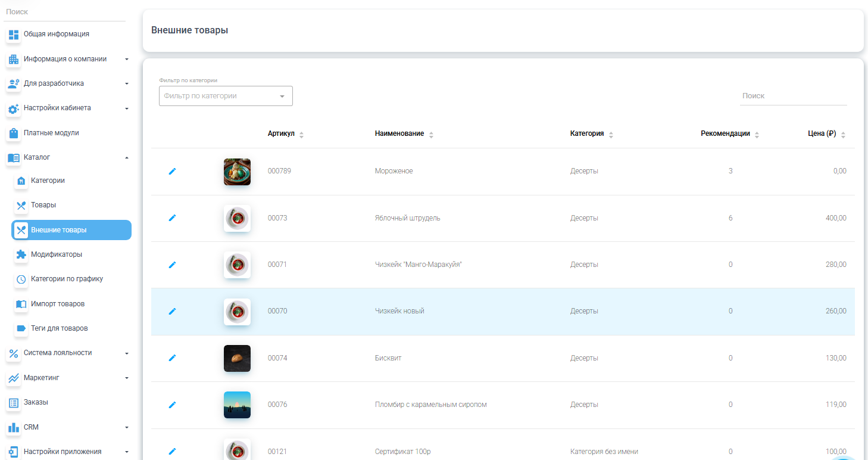Sort the table by Артикул column
Viewport: 868px width, 460px height.
301,135
